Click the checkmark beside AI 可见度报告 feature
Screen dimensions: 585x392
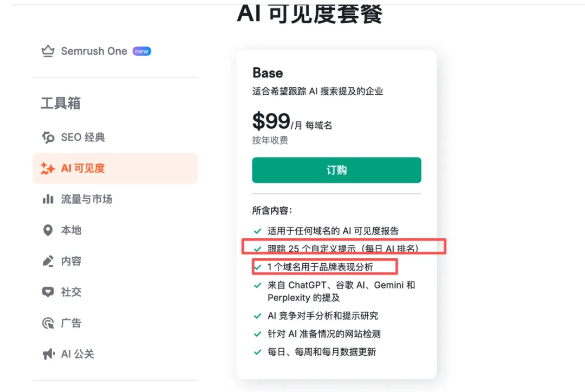pyautogui.click(x=257, y=231)
